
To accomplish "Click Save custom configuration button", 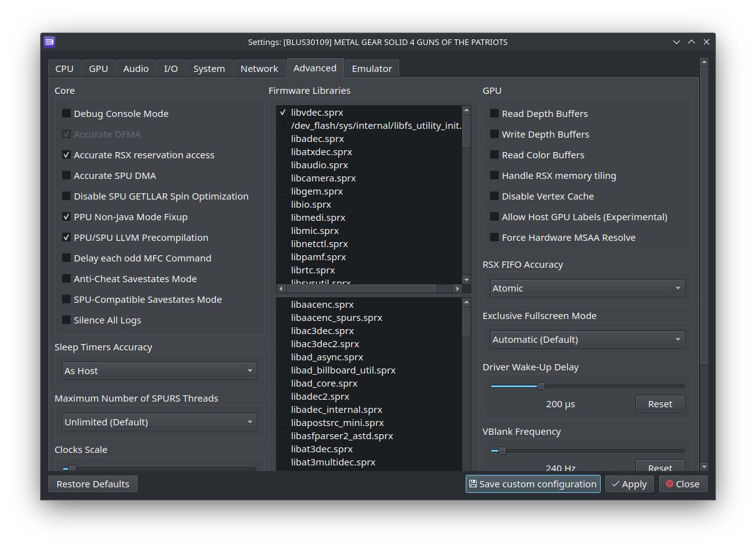I will click(533, 484).
